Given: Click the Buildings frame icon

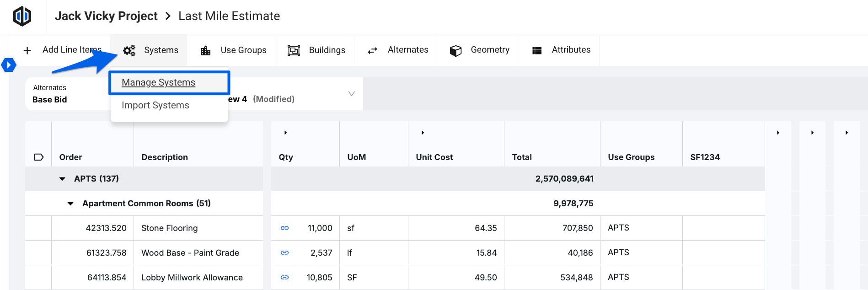Looking at the screenshot, I should [294, 50].
